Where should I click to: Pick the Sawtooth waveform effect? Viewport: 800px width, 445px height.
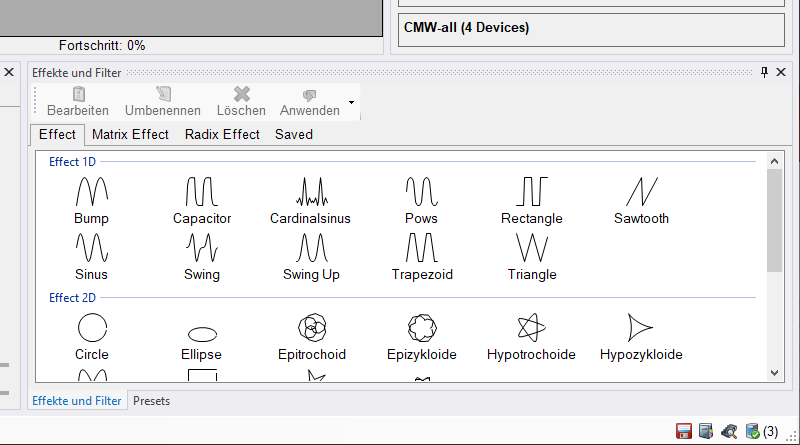coord(641,191)
